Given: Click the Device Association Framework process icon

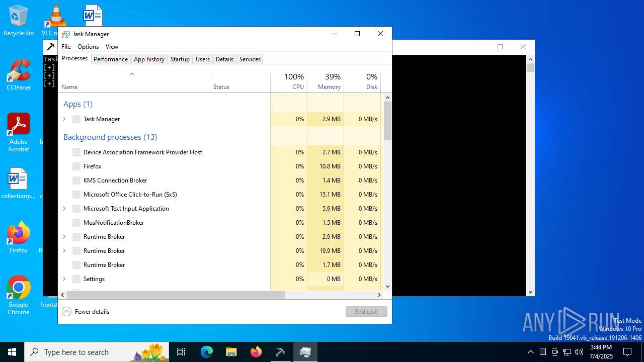Looking at the screenshot, I should coord(76,152).
